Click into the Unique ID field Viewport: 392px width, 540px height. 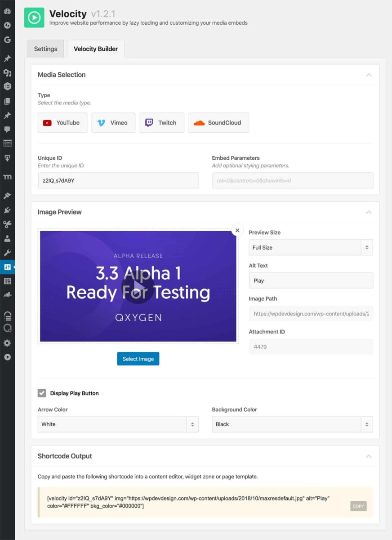118,180
